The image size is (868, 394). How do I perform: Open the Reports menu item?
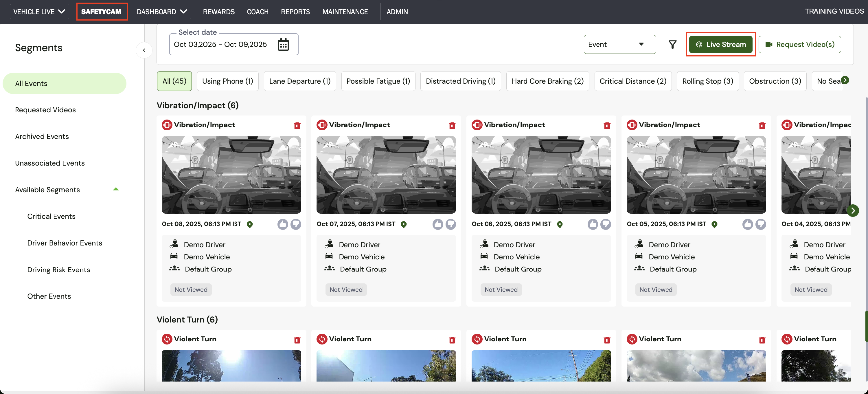point(295,12)
